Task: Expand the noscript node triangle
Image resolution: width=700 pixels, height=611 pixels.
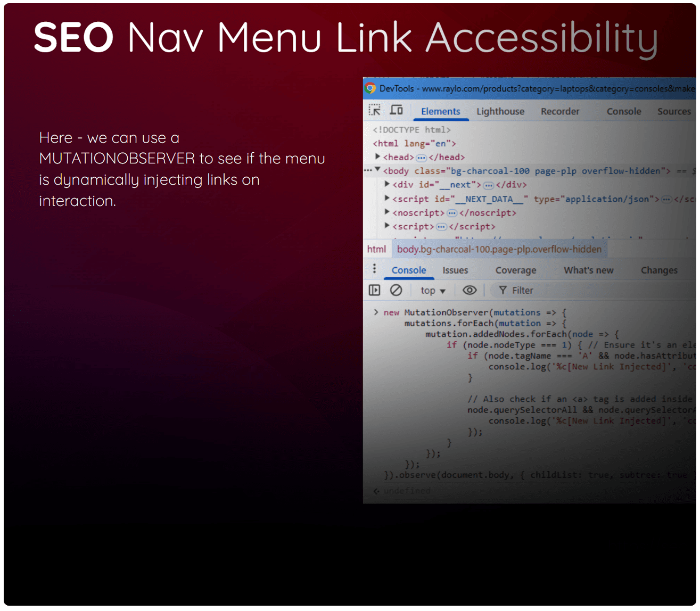Action: [x=387, y=212]
